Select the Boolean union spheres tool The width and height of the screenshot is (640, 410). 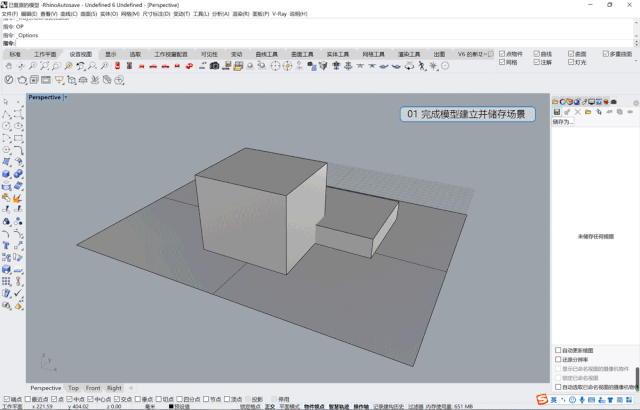(x=18, y=174)
